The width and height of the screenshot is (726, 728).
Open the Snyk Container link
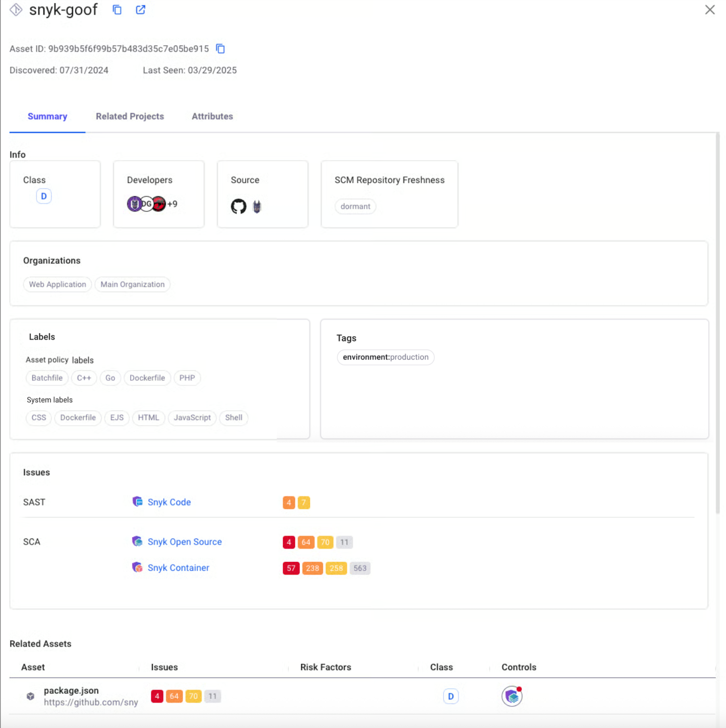coord(178,568)
